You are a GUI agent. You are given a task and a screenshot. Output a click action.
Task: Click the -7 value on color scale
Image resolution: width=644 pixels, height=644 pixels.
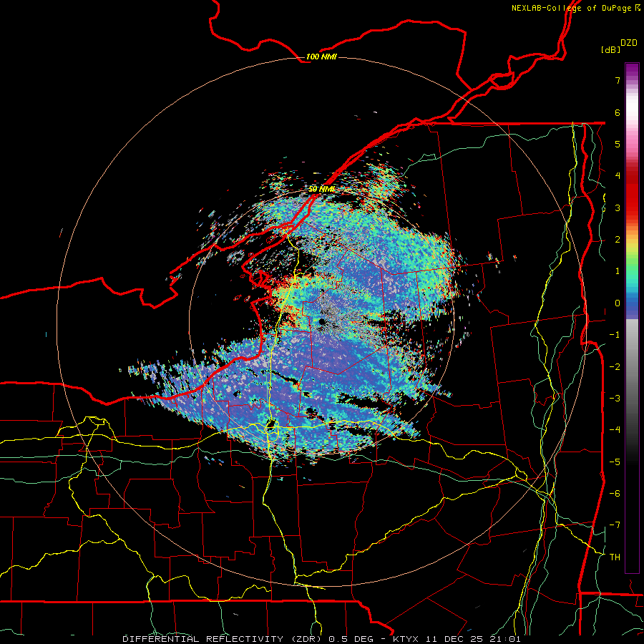615,525
